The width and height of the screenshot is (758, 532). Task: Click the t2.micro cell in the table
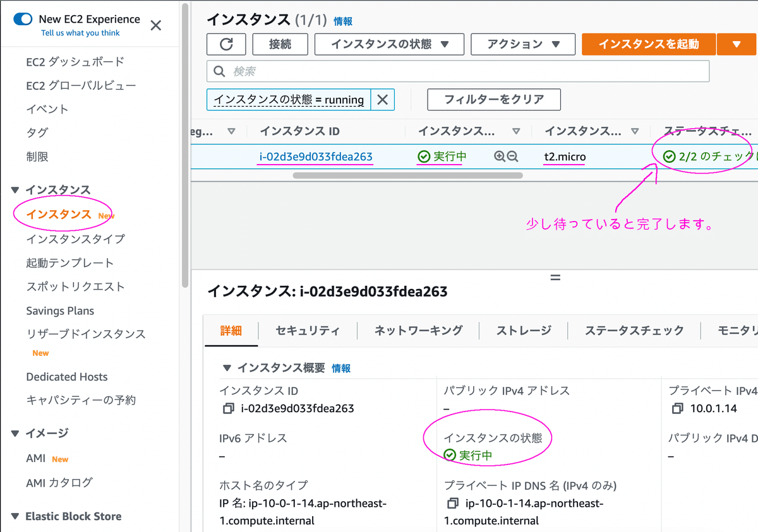click(x=565, y=157)
